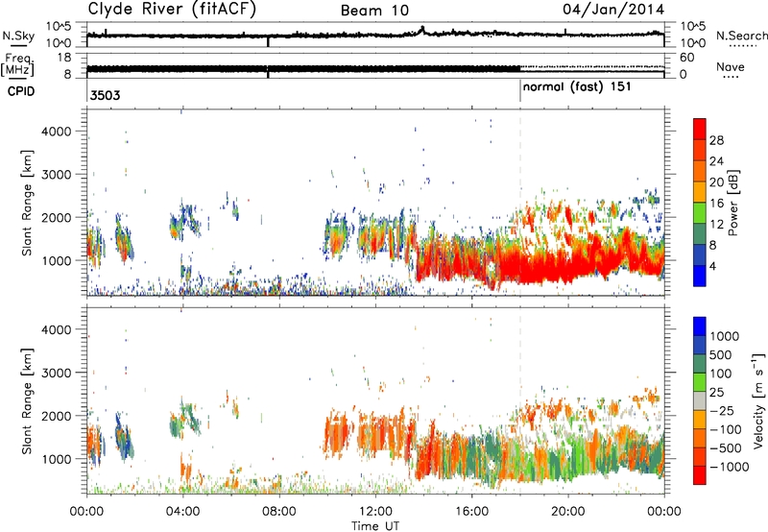Click the blue swatch at the power colorbar bottom
Viewport: 768px width, 532px height.
pos(700,276)
